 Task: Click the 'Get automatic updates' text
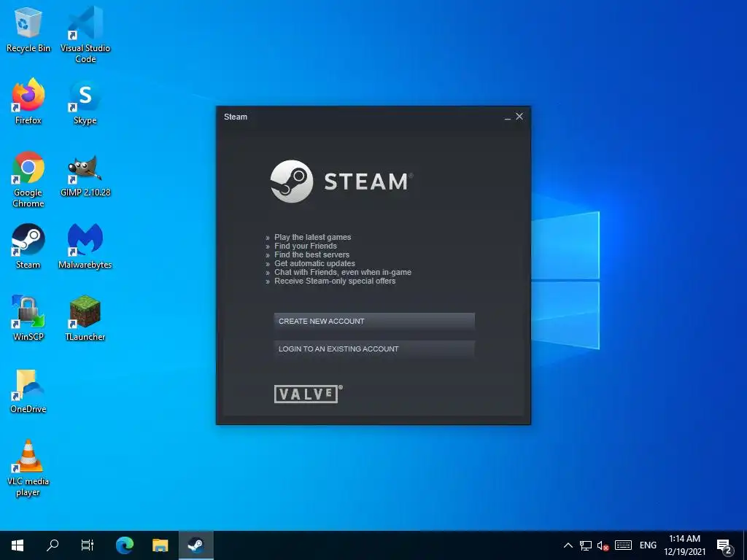pos(314,263)
